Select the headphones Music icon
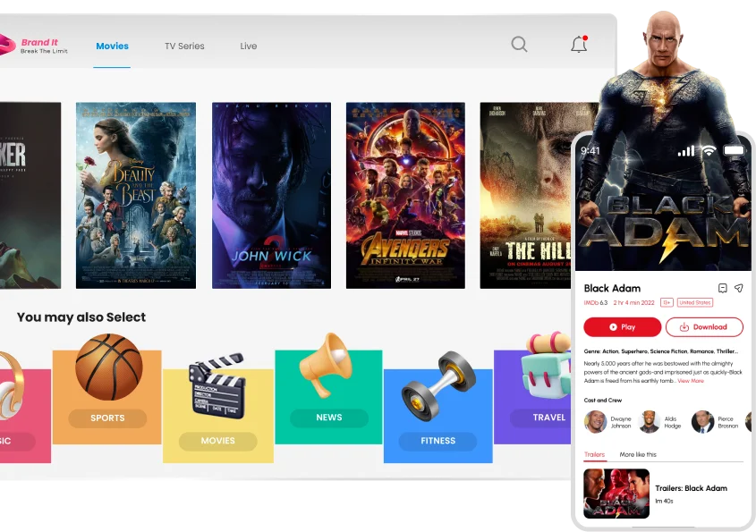 pos(11,385)
